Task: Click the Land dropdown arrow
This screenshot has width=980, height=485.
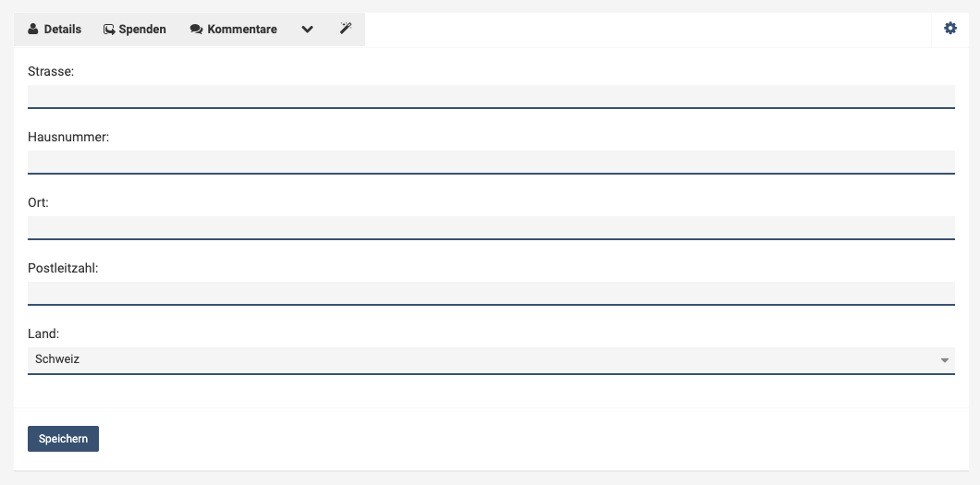Action: 944,360
